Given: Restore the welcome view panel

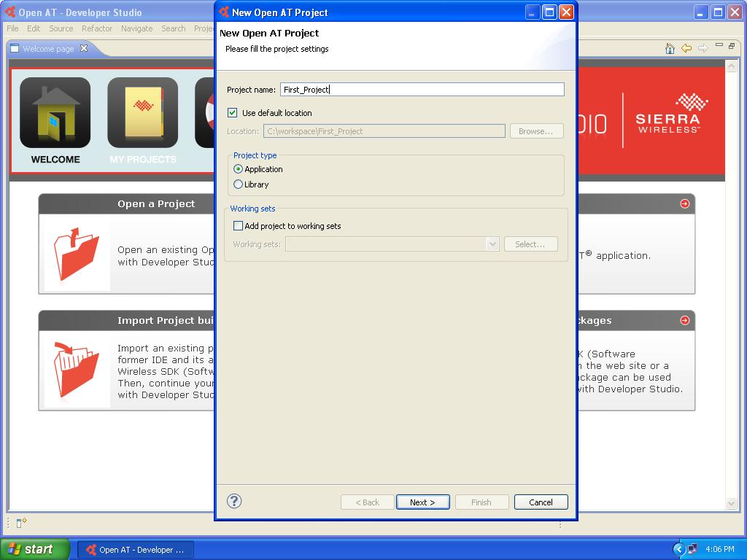Looking at the screenshot, I should click(732, 46).
